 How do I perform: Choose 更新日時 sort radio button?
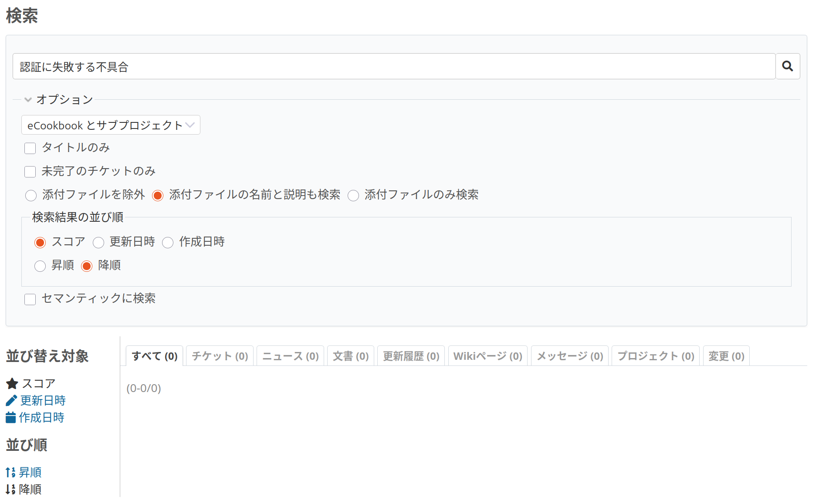coord(98,243)
